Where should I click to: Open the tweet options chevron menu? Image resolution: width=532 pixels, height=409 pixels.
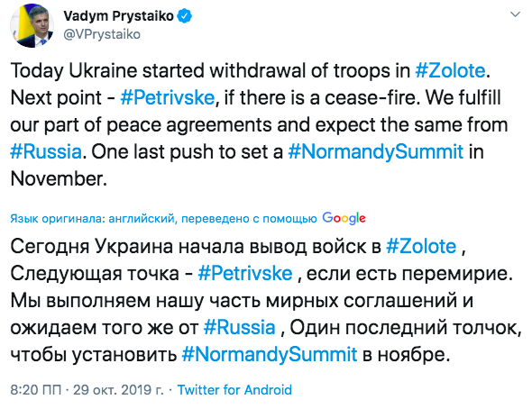click(516, 14)
